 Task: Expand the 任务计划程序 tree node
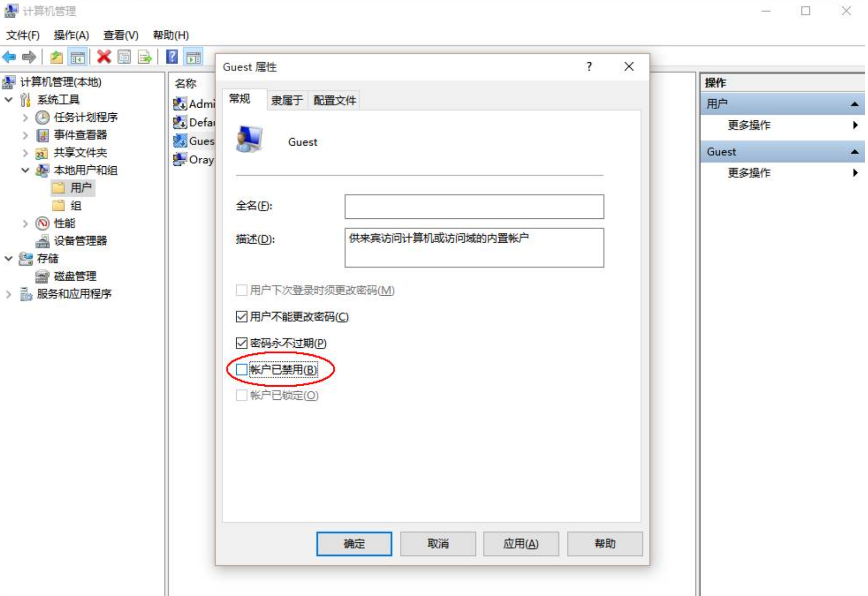pos(25,118)
